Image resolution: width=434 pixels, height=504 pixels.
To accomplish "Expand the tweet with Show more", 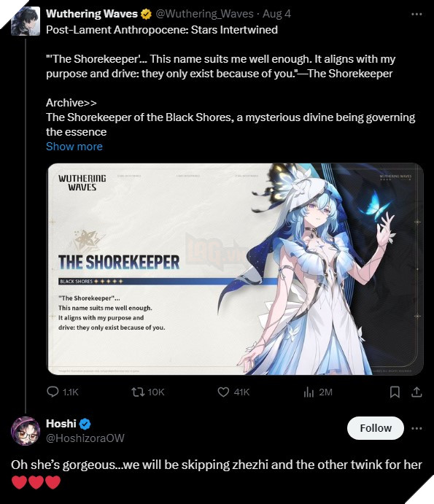I will (x=74, y=147).
